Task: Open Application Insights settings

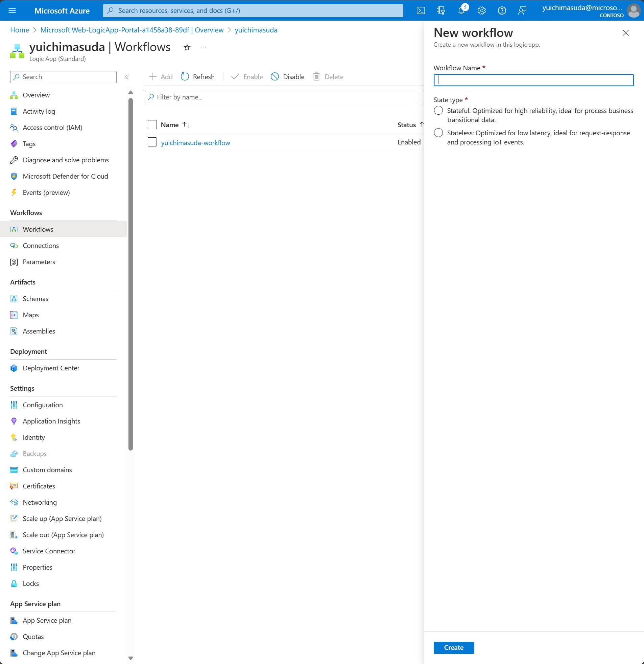Action: tap(51, 421)
